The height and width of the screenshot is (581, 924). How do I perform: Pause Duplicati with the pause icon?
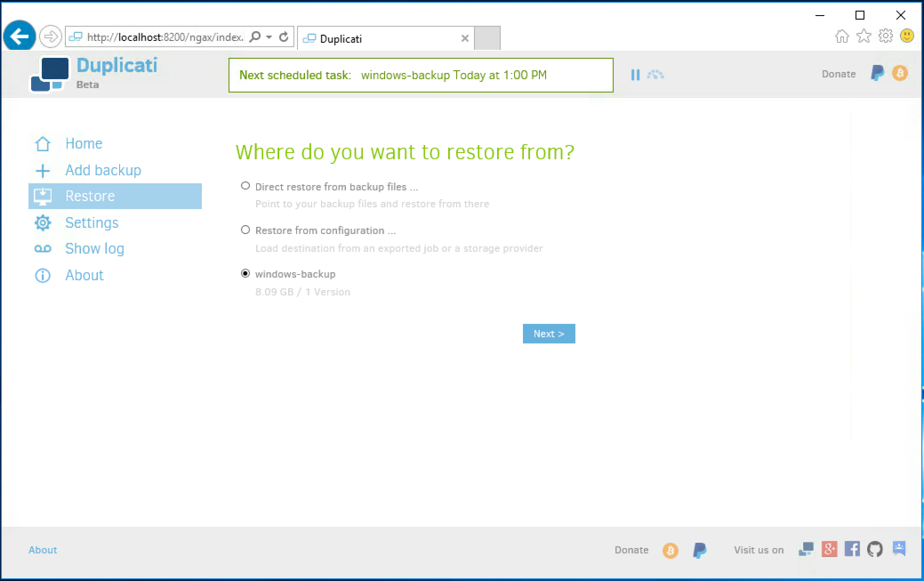coord(635,75)
